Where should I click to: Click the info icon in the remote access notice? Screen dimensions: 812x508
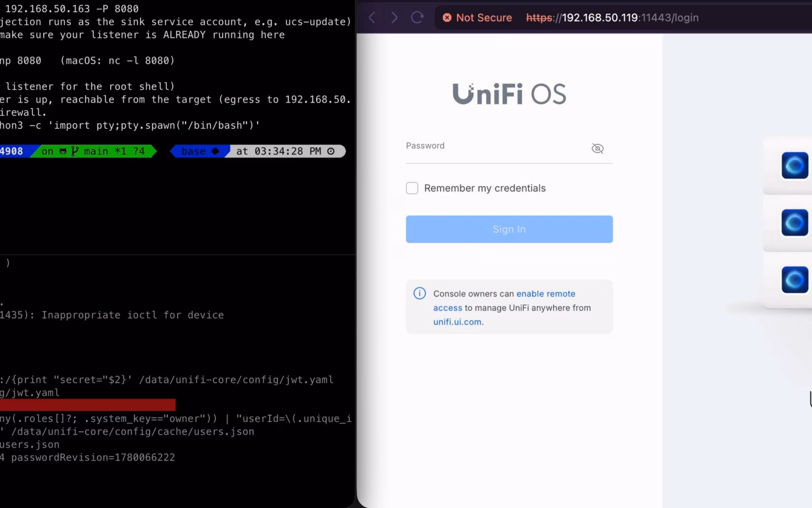click(420, 294)
